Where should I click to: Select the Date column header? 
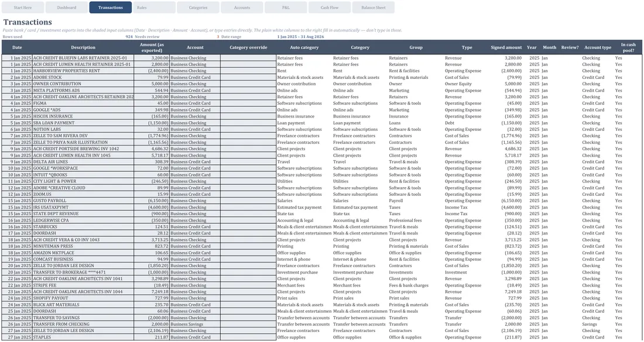[x=17, y=47]
